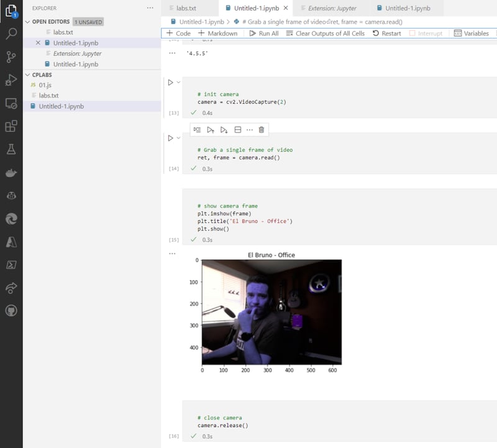Open the Remote Explorer icon
497x448 pixels.
[11, 103]
